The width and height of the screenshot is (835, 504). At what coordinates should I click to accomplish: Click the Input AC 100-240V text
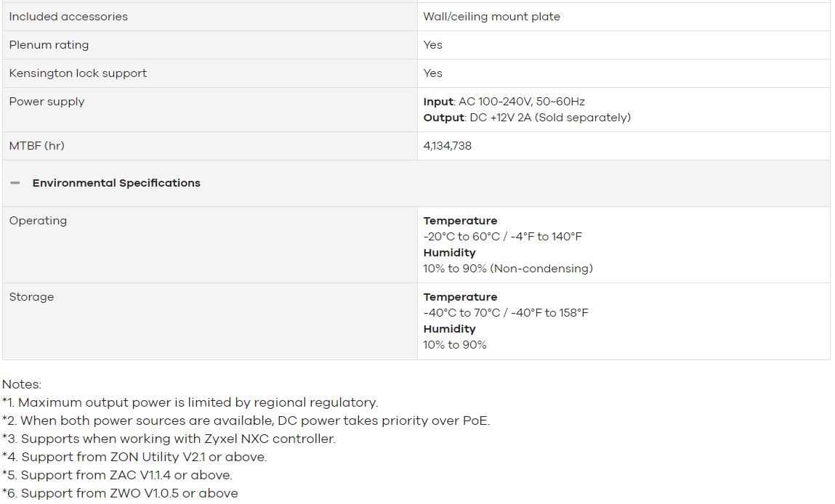click(x=504, y=101)
